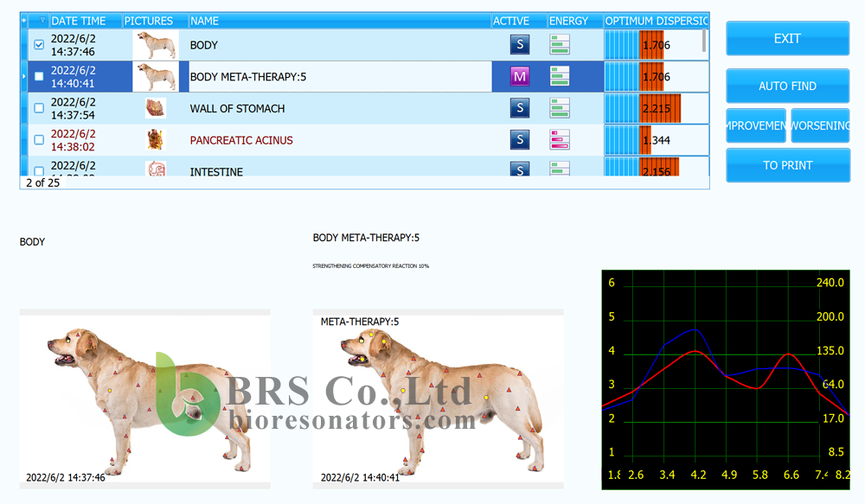The height and width of the screenshot is (504, 865).
Task: Select the BODY name cell in the table
Action: 340,45
